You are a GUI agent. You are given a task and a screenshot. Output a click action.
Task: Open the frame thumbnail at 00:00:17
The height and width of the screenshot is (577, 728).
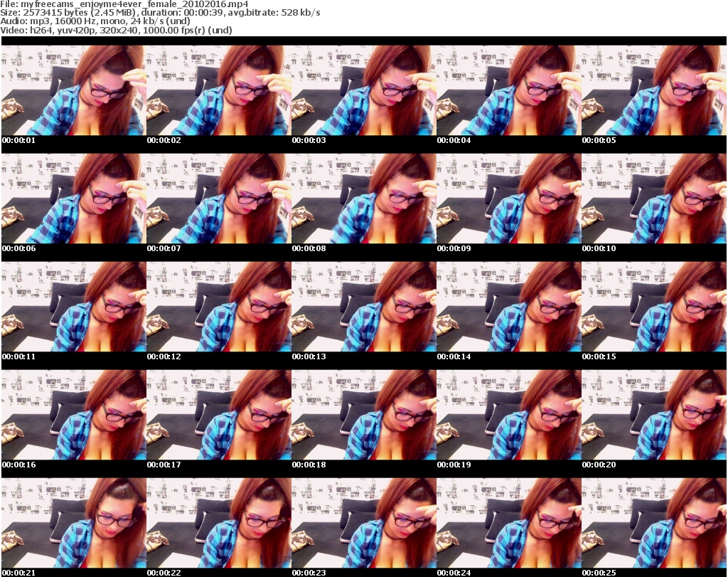[219, 415]
